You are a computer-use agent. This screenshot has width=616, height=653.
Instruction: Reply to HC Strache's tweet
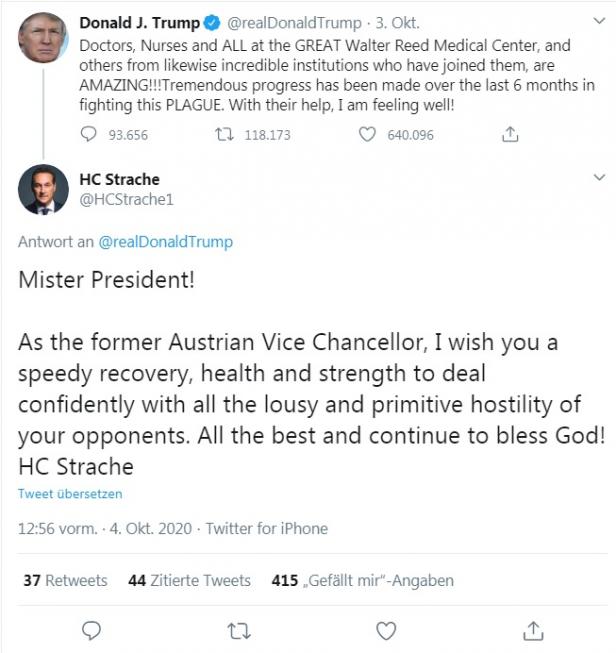91,630
